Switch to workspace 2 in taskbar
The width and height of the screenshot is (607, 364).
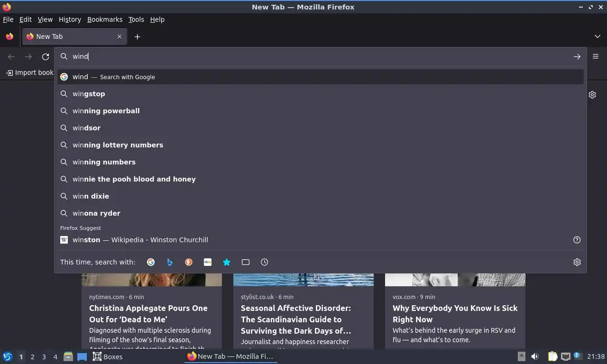[x=32, y=357]
